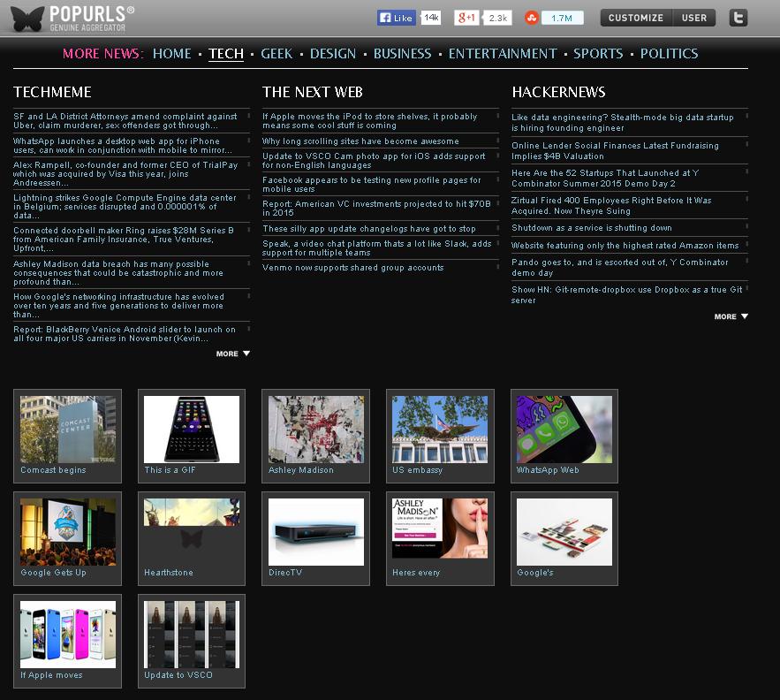The height and width of the screenshot is (700, 780).
Task: Open the DirecTV thumbnail
Action: [316, 532]
